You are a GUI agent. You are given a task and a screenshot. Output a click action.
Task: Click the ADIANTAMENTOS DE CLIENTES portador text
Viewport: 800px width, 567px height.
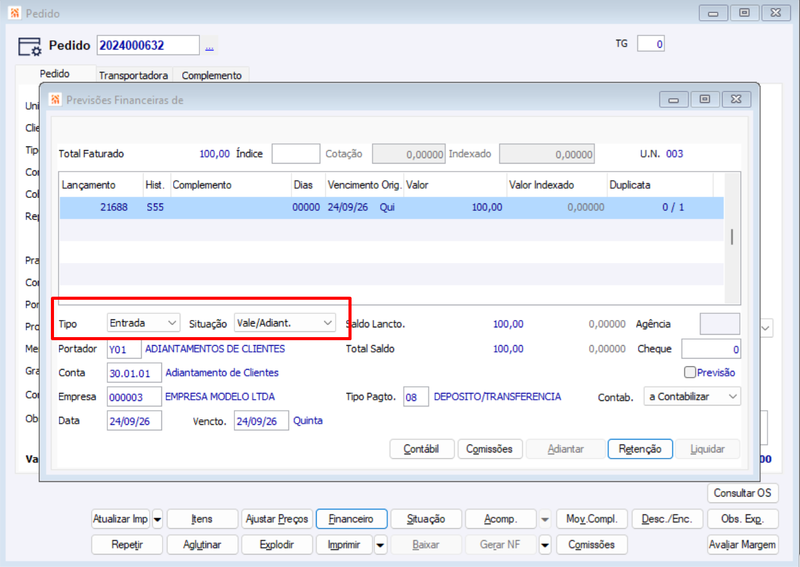coord(215,349)
